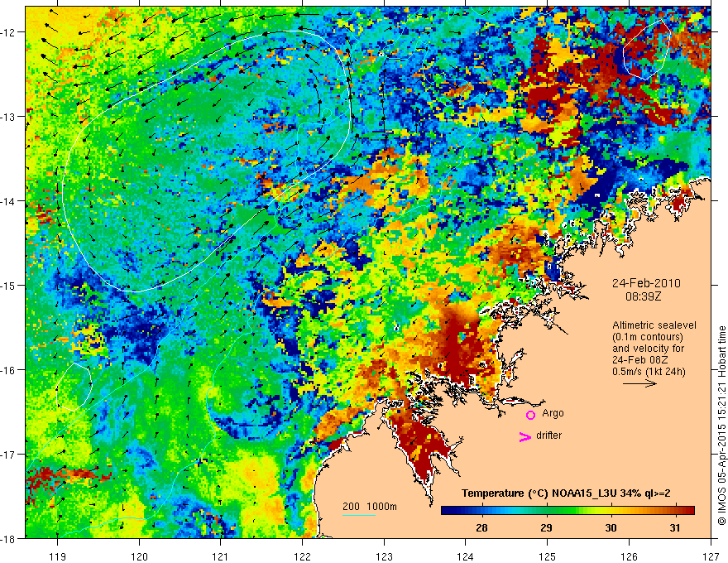Click the longitude axis label 126

pos(629,556)
